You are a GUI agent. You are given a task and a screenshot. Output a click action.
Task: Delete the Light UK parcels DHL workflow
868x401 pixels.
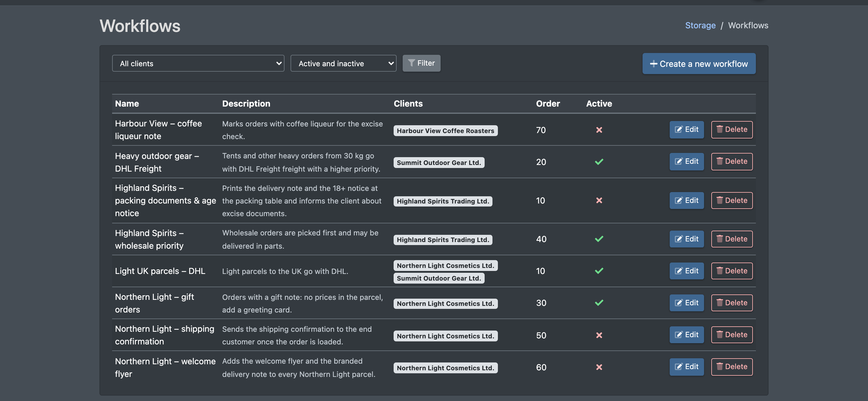[732, 271]
